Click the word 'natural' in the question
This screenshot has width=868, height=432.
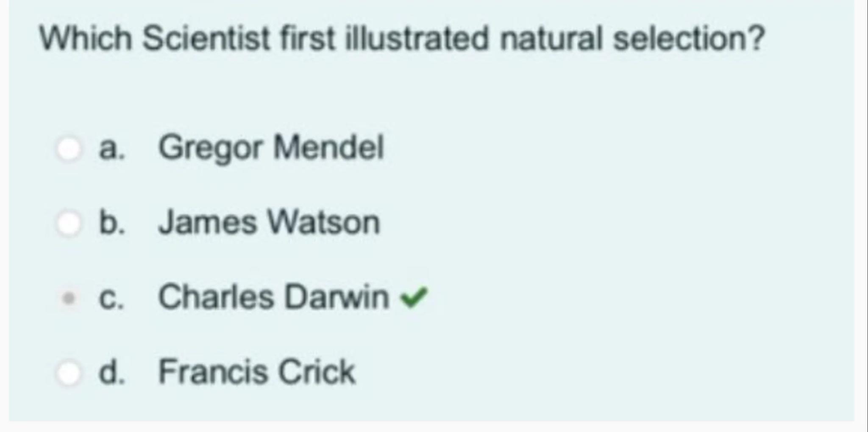pyautogui.click(x=551, y=39)
